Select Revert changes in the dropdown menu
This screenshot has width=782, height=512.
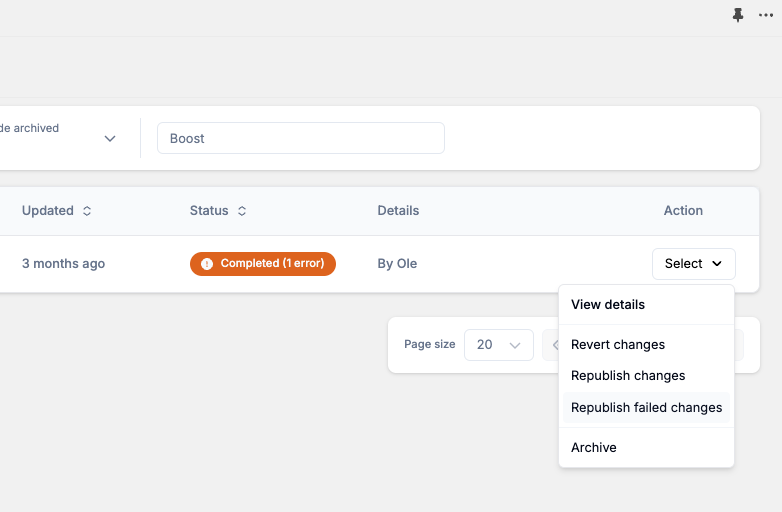[x=618, y=345]
